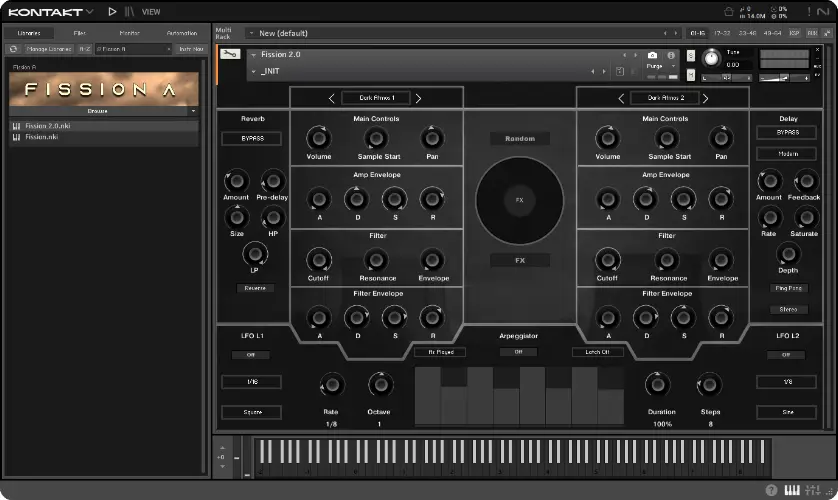The image size is (838, 500).
Task: Click the refresh libraries icon
Action: pos(13,48)
